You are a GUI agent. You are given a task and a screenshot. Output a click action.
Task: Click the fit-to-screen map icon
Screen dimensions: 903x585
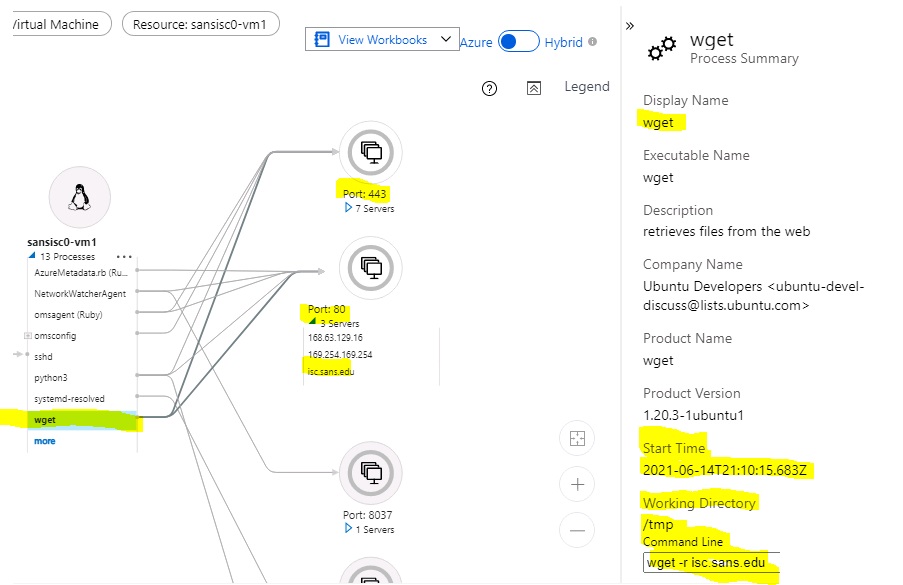pyautogui.click(x=577, y=439)
